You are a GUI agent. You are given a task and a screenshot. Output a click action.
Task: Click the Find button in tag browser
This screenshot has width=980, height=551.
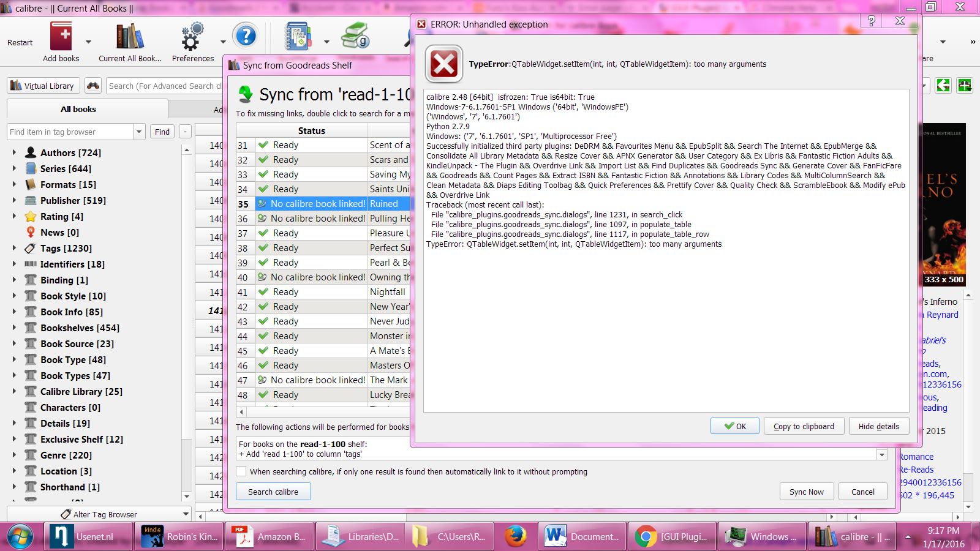[162, 132]
